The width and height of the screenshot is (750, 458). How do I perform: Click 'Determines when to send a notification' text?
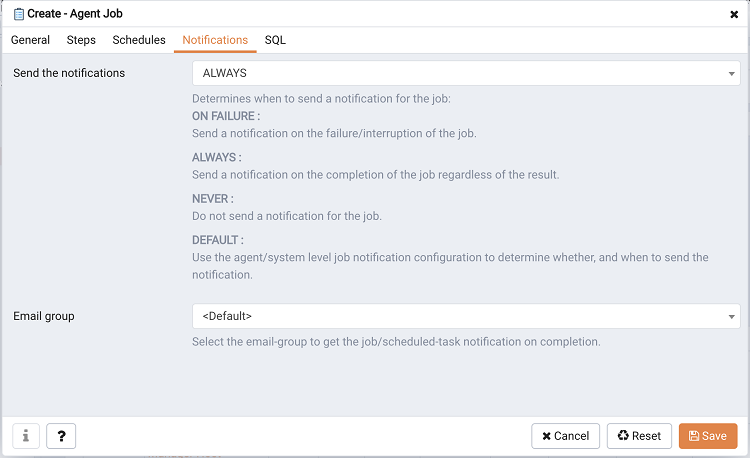coord(321,98)
